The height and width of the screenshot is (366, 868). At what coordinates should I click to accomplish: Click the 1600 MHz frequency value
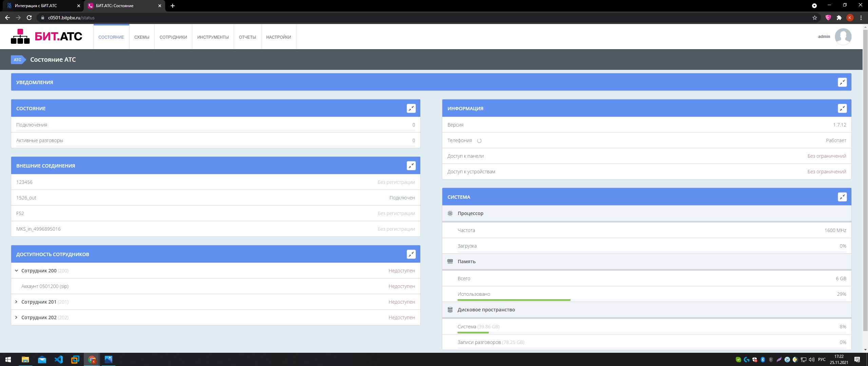(x=835, y=230)
